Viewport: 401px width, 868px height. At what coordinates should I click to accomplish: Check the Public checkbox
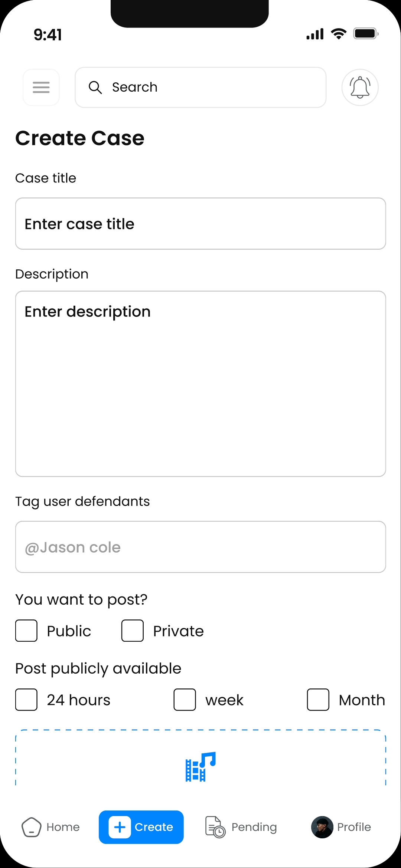[26, 631]
